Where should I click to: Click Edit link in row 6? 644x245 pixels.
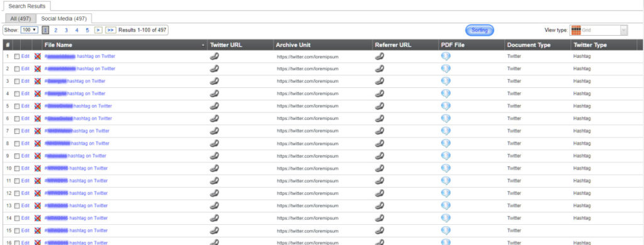point(25,119)
